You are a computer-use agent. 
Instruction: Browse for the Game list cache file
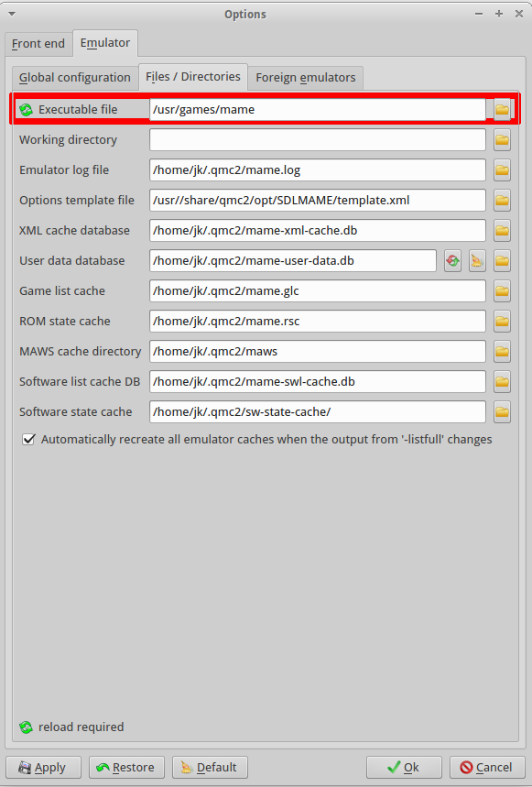[502, 291]
